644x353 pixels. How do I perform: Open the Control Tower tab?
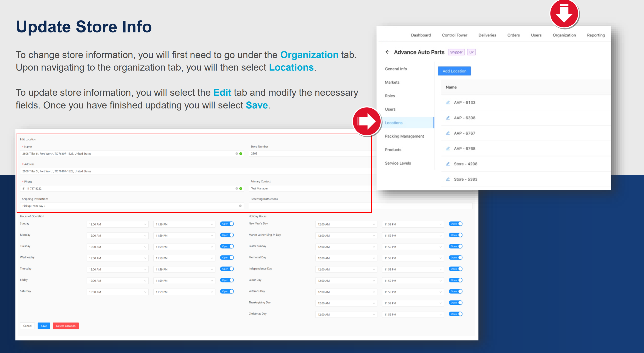[x=455, y=35]
